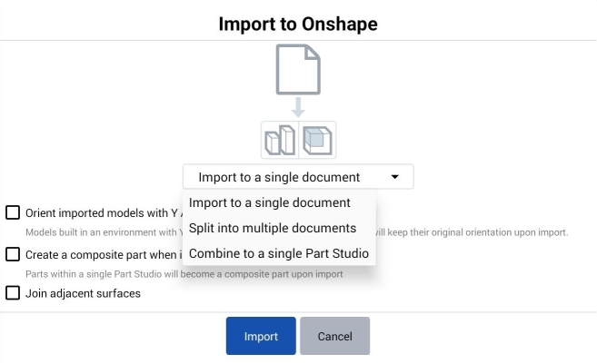
Task: Click the combo box's selected import mode value
Action: pyautogui.click(x=279, y=177)
